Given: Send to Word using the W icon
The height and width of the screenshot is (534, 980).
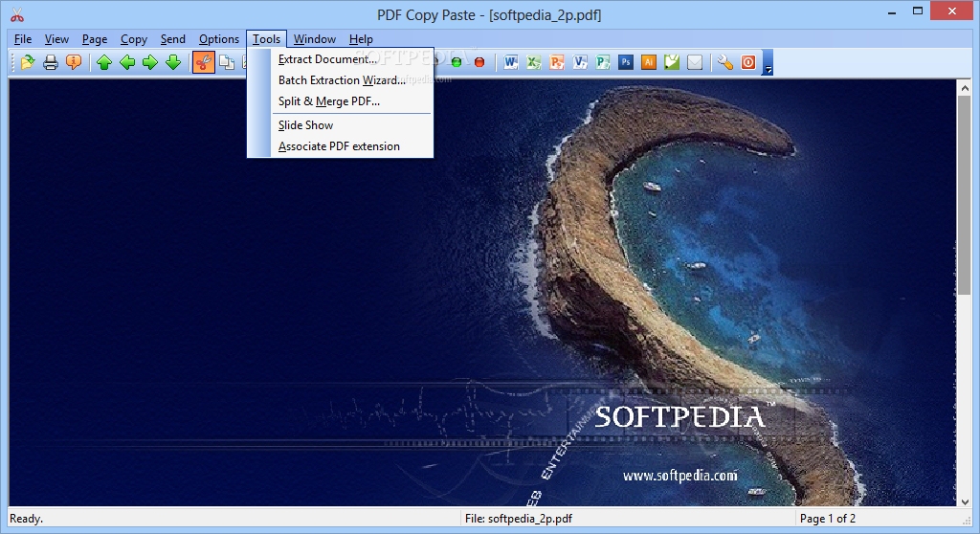Looking at the screenshot, I should [511, 62].
